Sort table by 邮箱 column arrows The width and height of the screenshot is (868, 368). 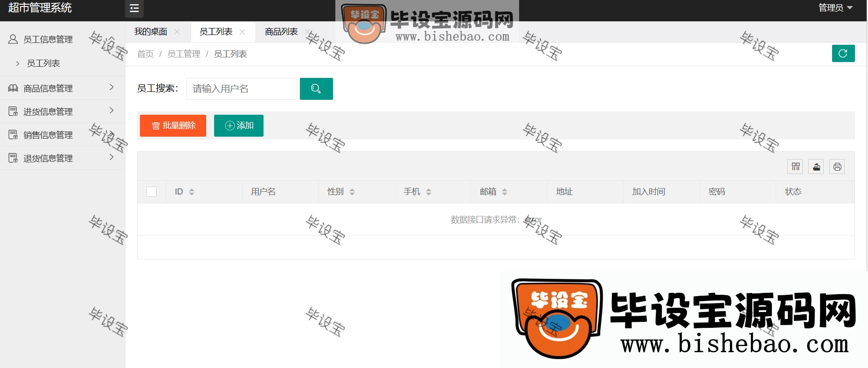coord(505,192)
